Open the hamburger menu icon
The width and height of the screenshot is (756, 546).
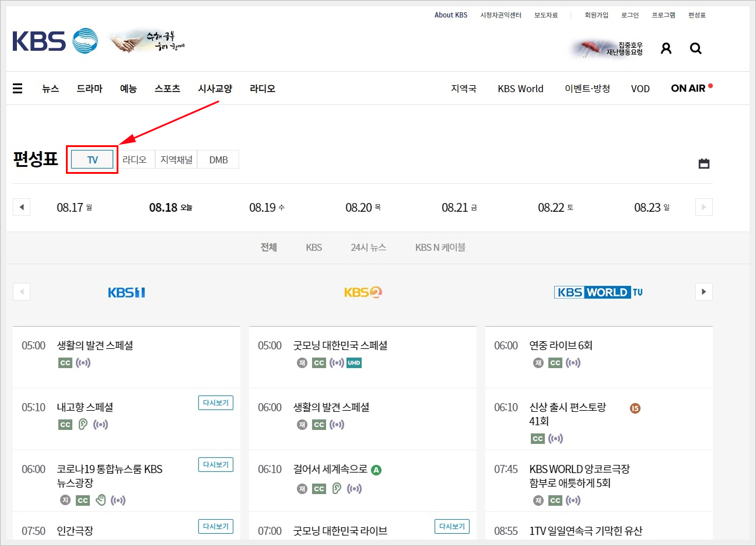(x=17, y=89)
